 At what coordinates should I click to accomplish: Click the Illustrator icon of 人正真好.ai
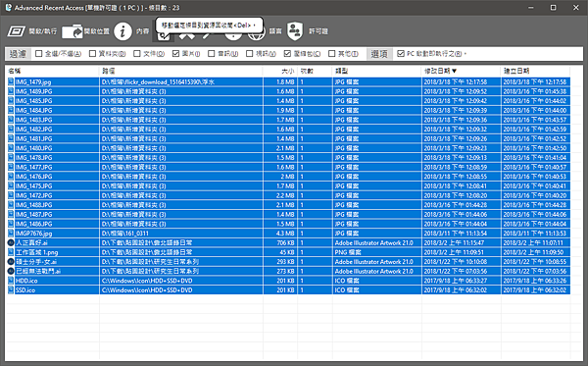tap(11, 243)
